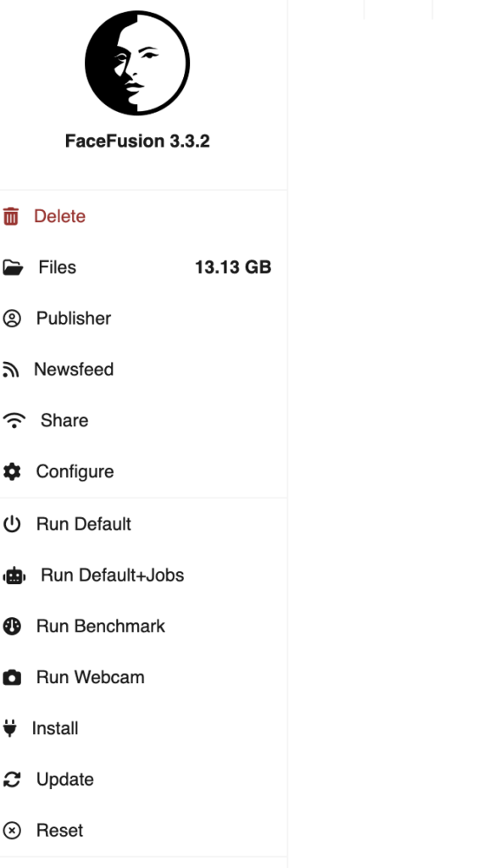Open the Files folder icon
500x868 pixels.
coord(12,267)
